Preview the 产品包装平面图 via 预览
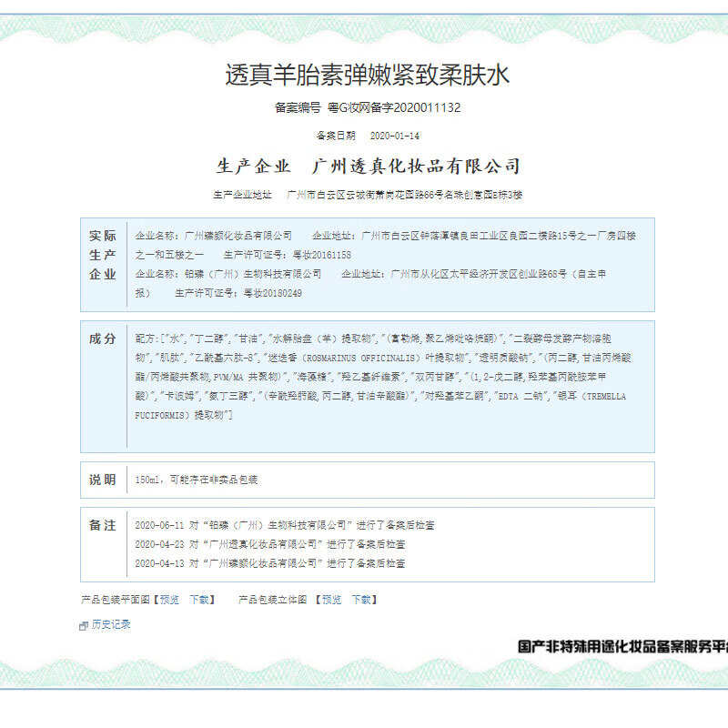Screen dimensions: 728x728 [x=169, y=600]
